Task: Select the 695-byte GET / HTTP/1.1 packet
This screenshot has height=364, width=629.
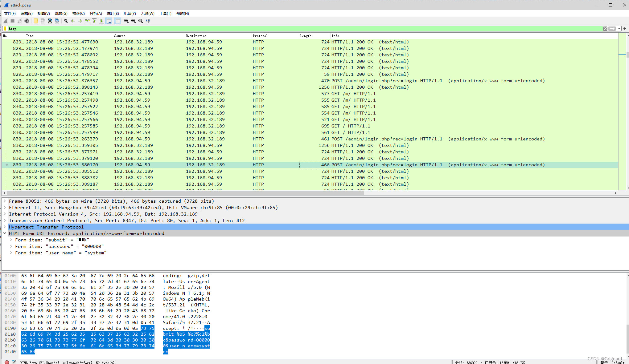Action: click(x=310, y=126)
